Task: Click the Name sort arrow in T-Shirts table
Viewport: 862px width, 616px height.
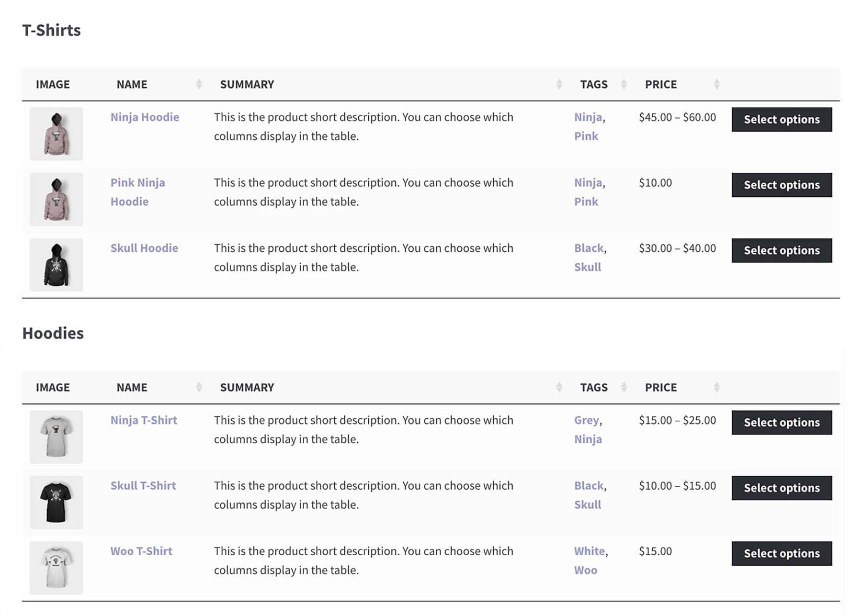Action: coord(199,84)
